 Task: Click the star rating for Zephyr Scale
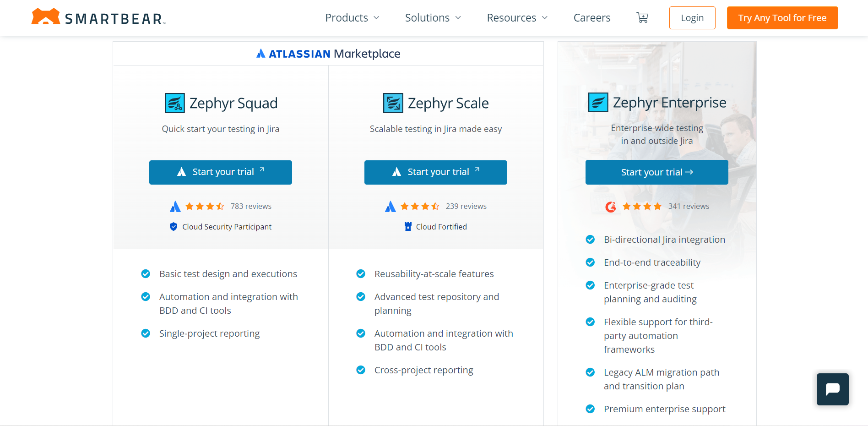420,207
